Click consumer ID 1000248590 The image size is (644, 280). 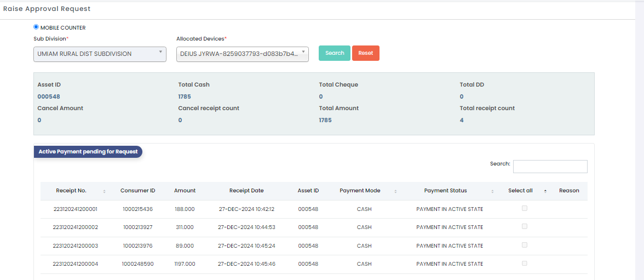tap(137, 264)
